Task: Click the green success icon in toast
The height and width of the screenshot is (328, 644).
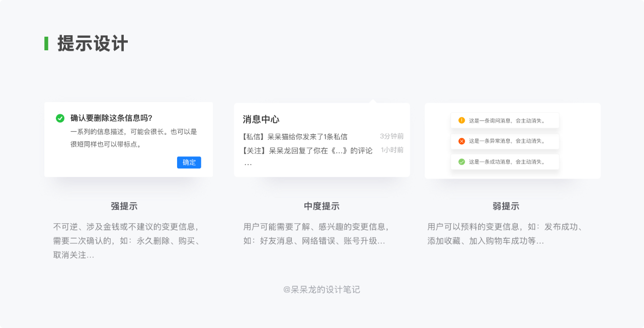Action: click(462, 161)
